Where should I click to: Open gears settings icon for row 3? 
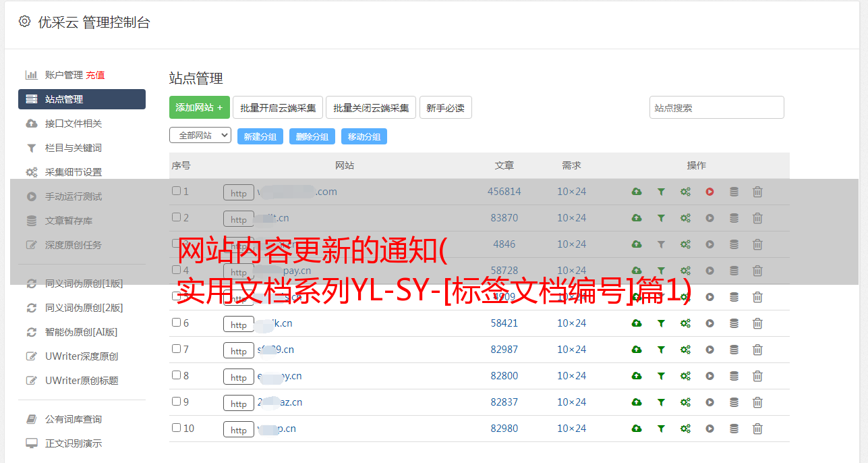(x=685, y=244)
